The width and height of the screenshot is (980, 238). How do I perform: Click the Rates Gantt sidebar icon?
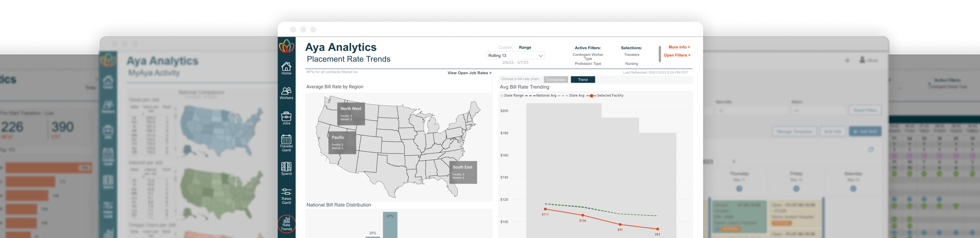286,195
